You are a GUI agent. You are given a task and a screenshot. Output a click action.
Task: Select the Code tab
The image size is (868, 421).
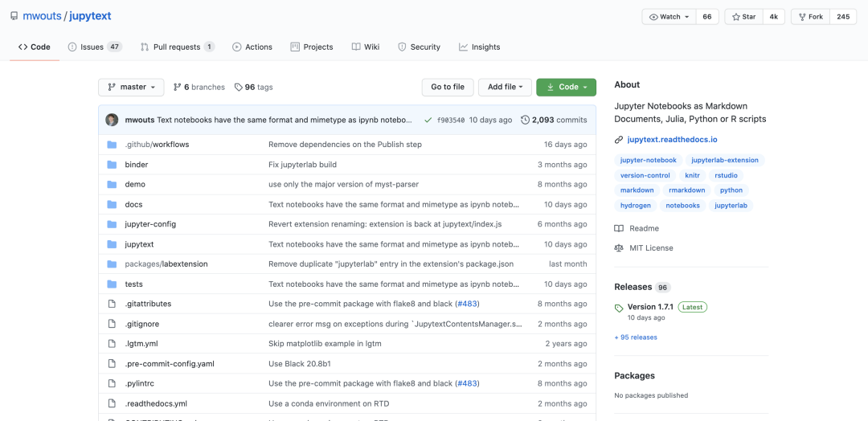point(35,47)
